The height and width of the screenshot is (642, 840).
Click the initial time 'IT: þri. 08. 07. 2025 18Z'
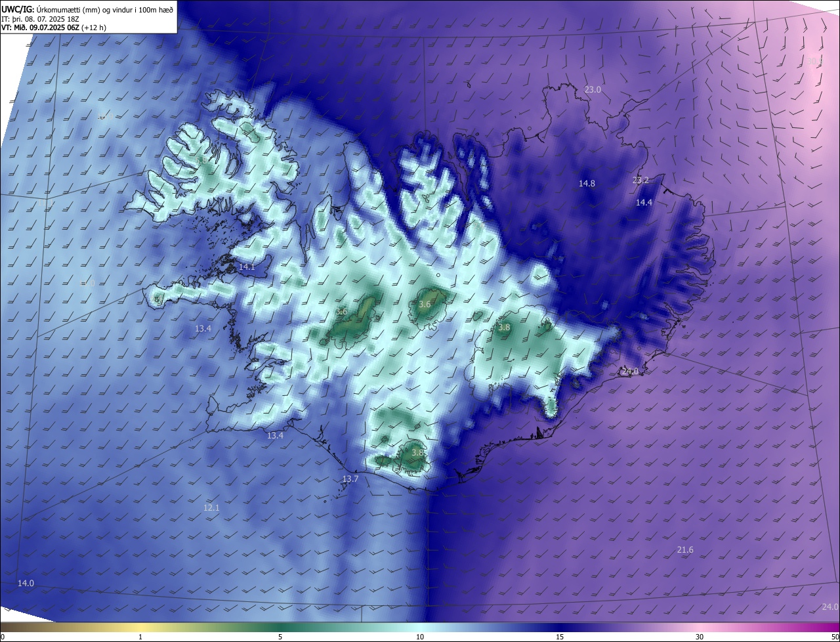[x=41, y=19]
